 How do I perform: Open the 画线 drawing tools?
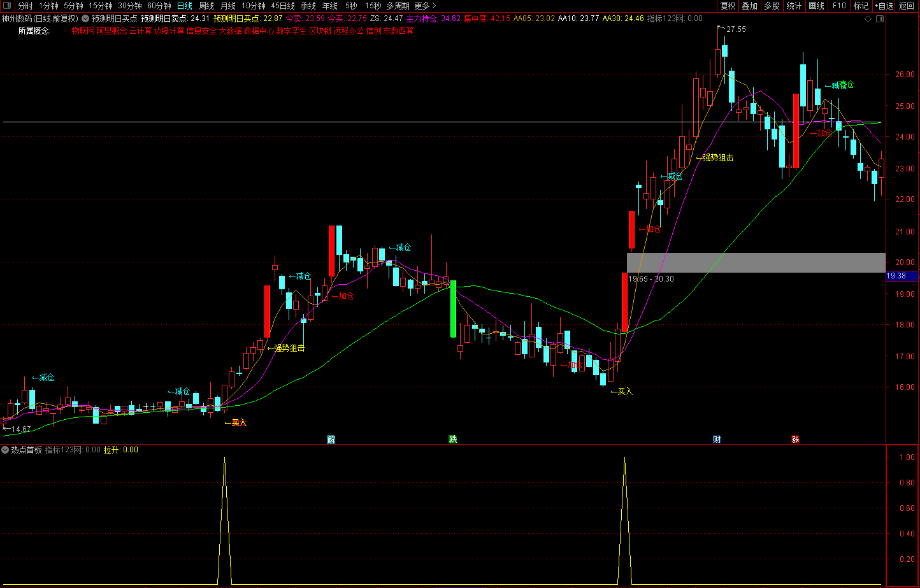pos(816,6)
